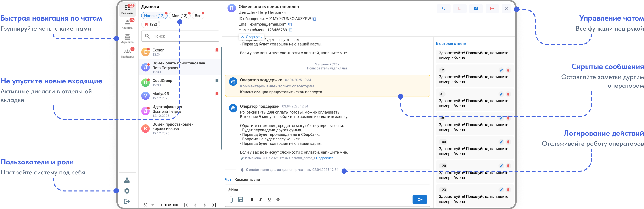Open the GoodGroup dialog
644x209 pixels.
pyautogui.click(x=180, y=83)
